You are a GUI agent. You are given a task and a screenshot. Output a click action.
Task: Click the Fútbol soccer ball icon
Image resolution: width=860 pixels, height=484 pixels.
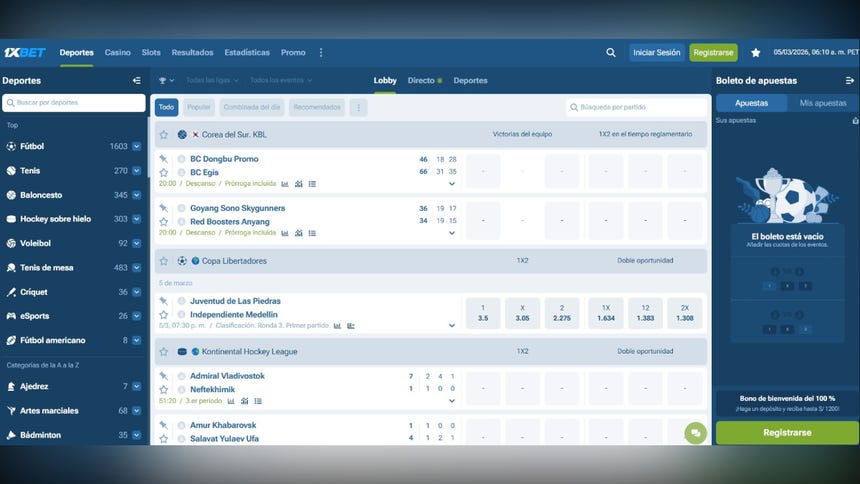[11, 147]
